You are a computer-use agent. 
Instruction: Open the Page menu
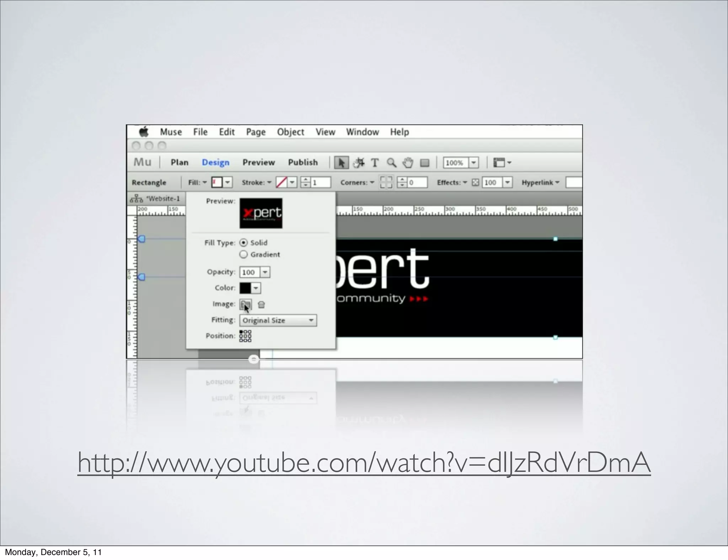click(256, 132)
